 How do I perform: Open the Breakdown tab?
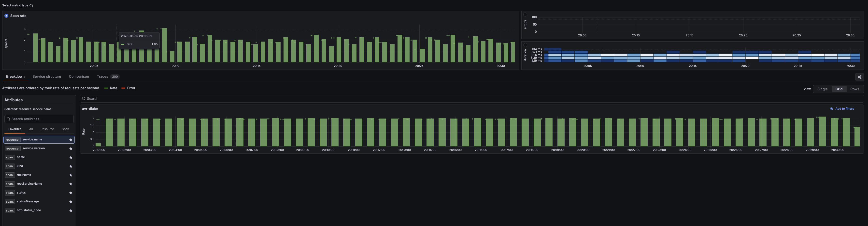point(15,76)
